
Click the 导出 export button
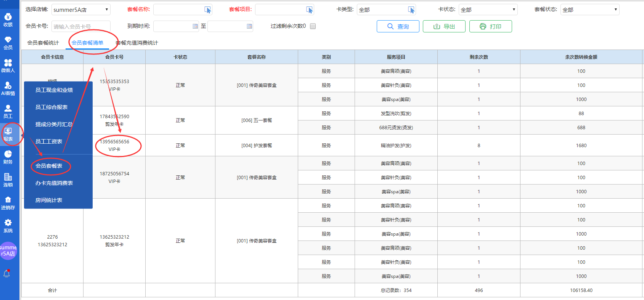[444, 26]
